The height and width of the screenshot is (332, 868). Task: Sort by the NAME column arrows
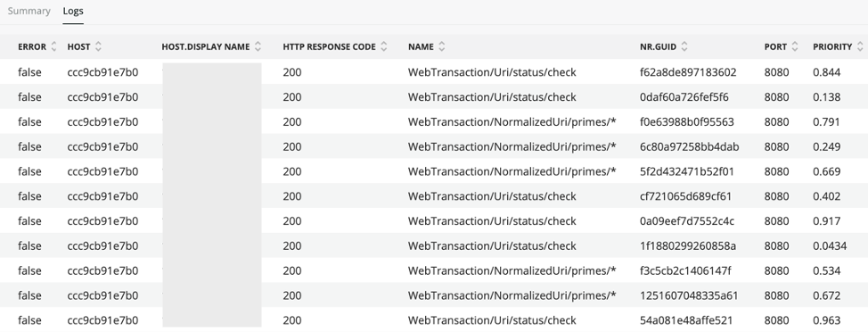(442, 47)
